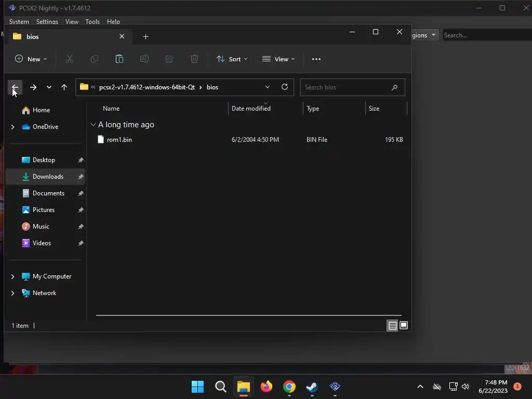
Task: Refresh the bios folder view
Action: click(x=285, y=87)
